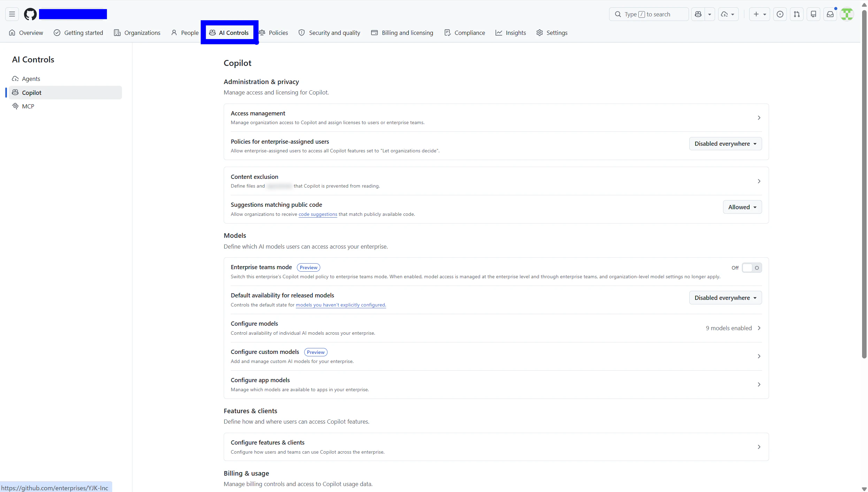Open the Settings tab
The image size is (868, 492).
point(552,33)
